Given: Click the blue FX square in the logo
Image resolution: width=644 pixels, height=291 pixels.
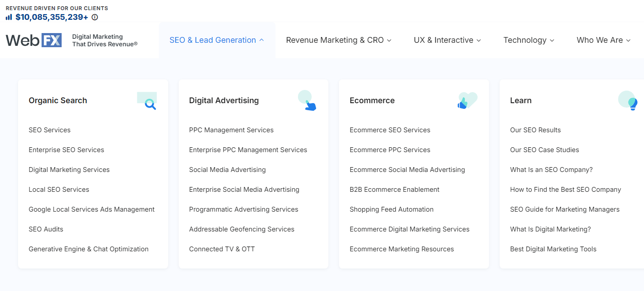Looking at the screenshot, I should (x=52, y=40).
